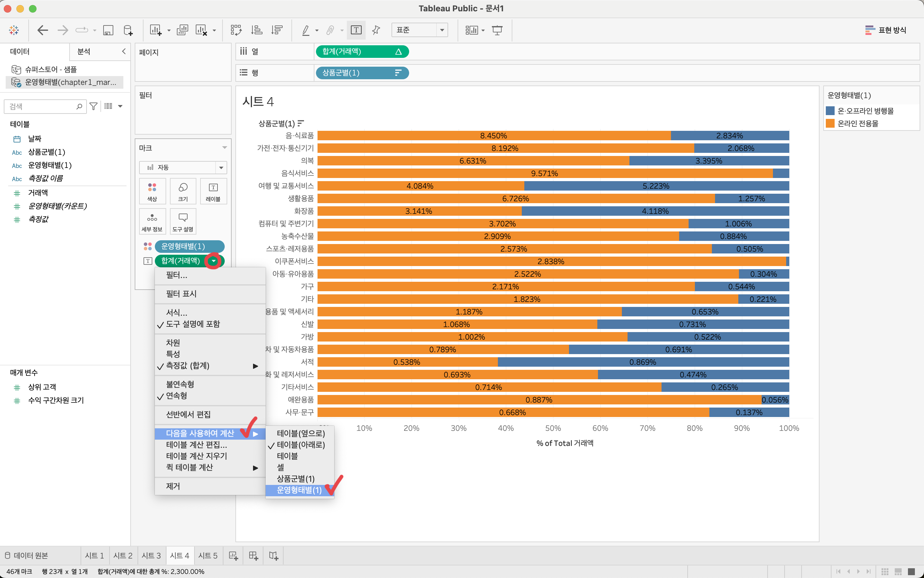Choose 운영형태별(1) in compute submenu
Image resolution: width=924 pixels, height=578 pixels.
point(299,490)
